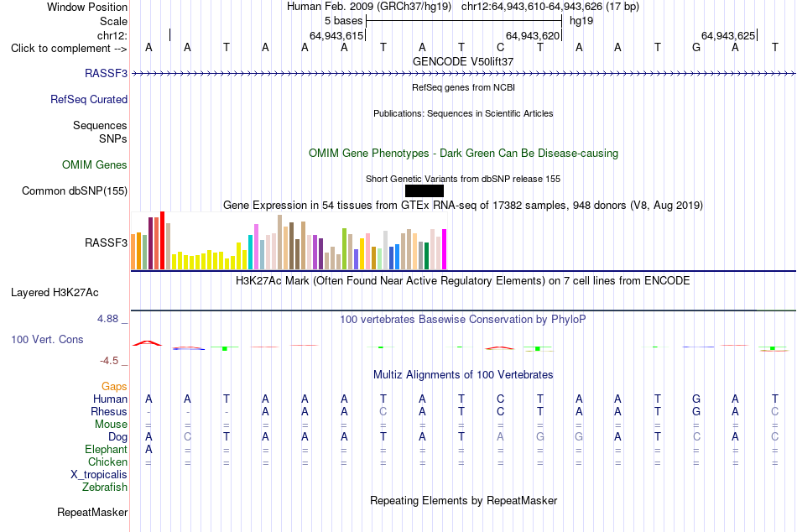Screen dimensions: 797x532
Task: Click the Rhesus species row label
Action: click(x=109, y=411)
